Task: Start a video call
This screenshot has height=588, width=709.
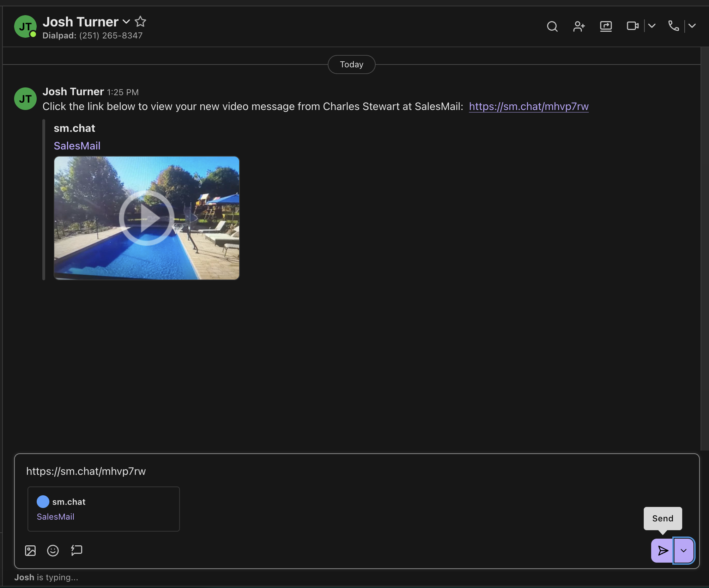Action: click(x=632, y=26)
